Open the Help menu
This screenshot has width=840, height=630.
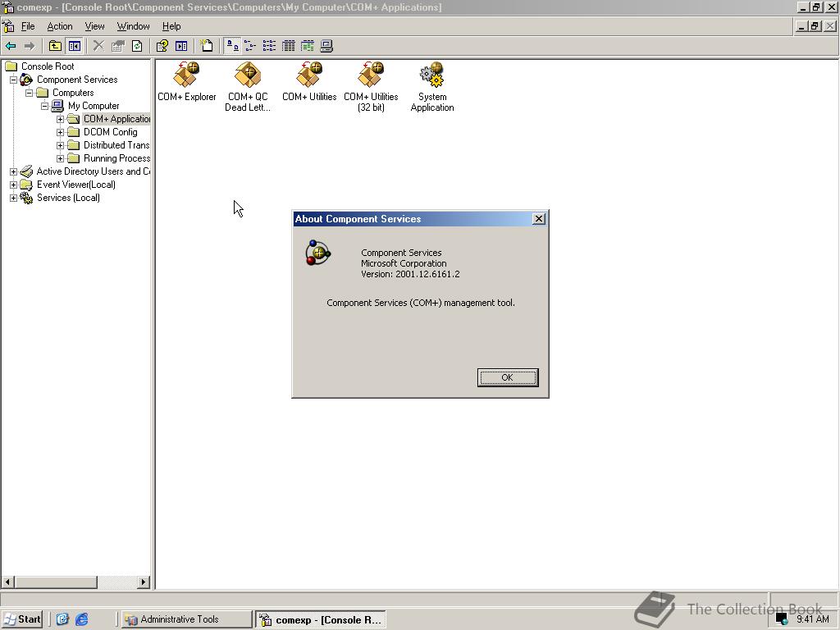(x=171, y=26)
